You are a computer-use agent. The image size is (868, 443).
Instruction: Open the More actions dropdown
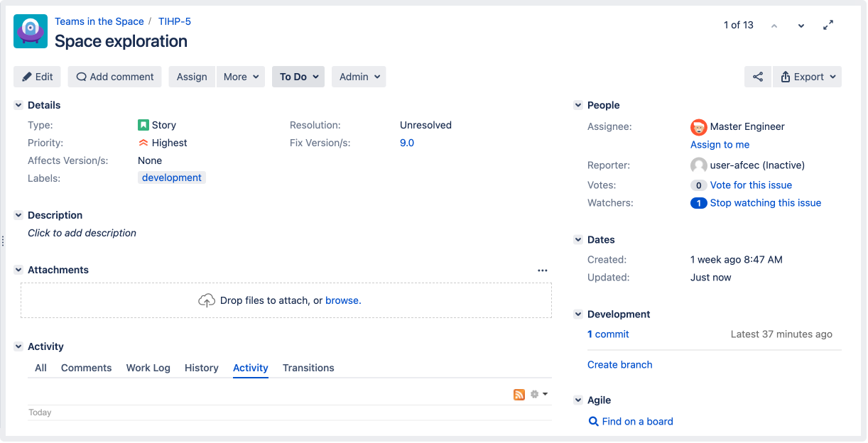(x=240, y=77)
